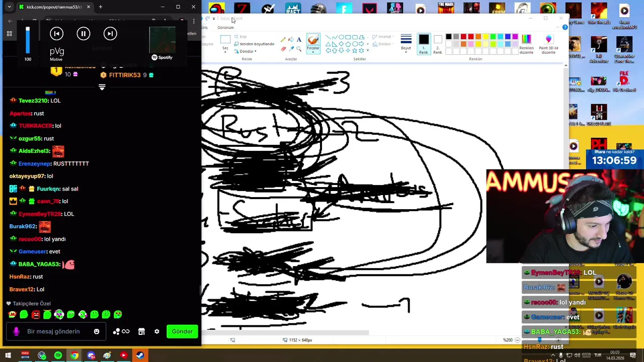
Task: Open chat settings gear icon
Action: (156, 331)
